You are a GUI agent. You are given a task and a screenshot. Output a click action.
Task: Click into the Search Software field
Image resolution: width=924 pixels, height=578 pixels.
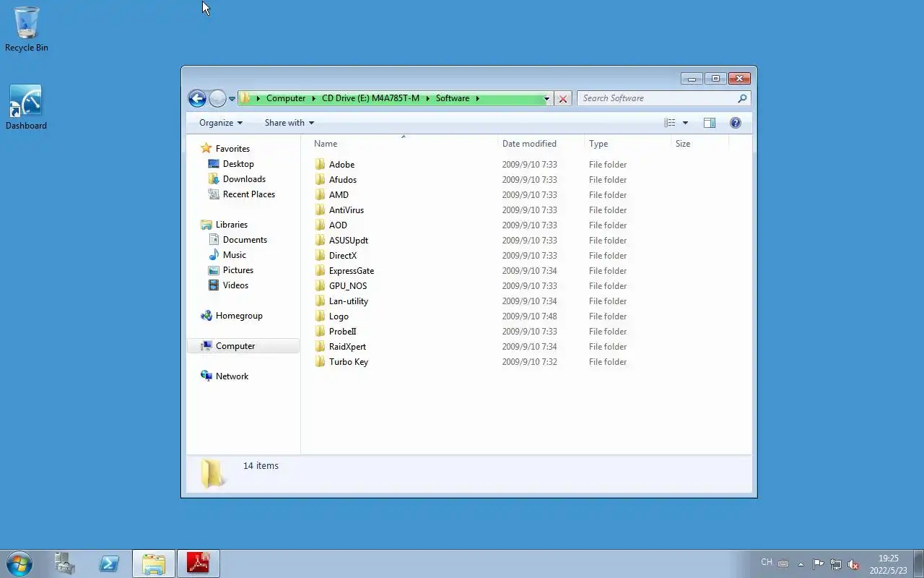(657, 98)
